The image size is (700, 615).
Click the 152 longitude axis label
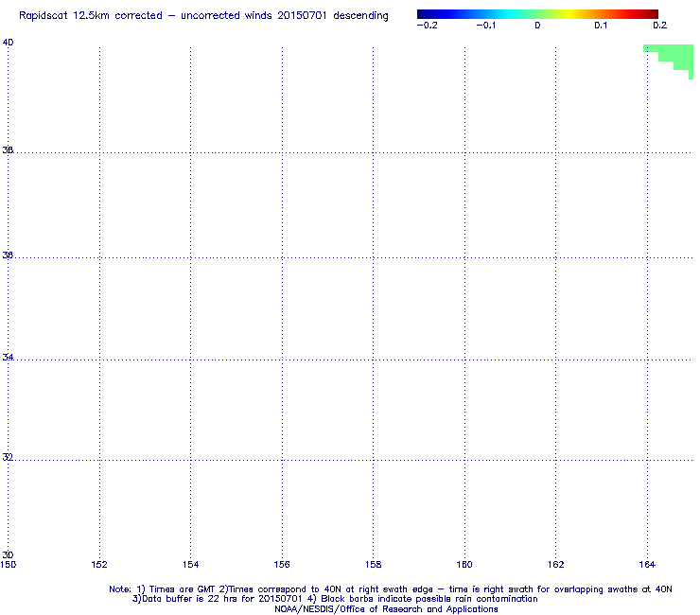point(99,565)
